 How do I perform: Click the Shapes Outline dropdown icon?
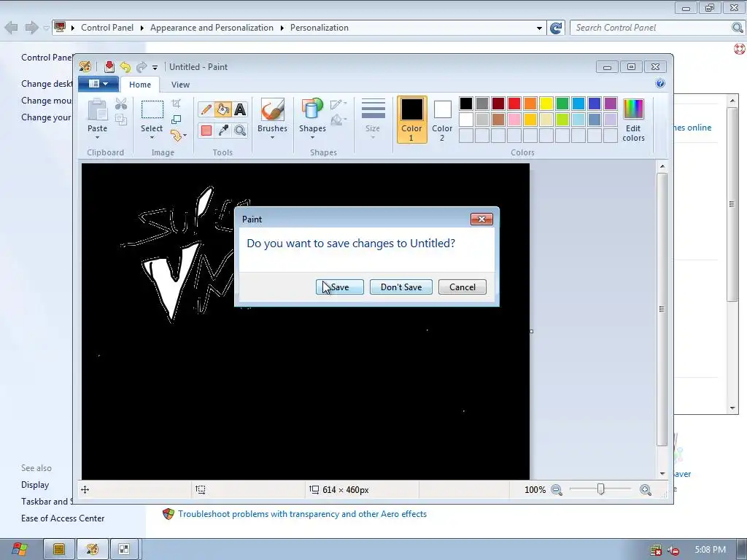338,104
